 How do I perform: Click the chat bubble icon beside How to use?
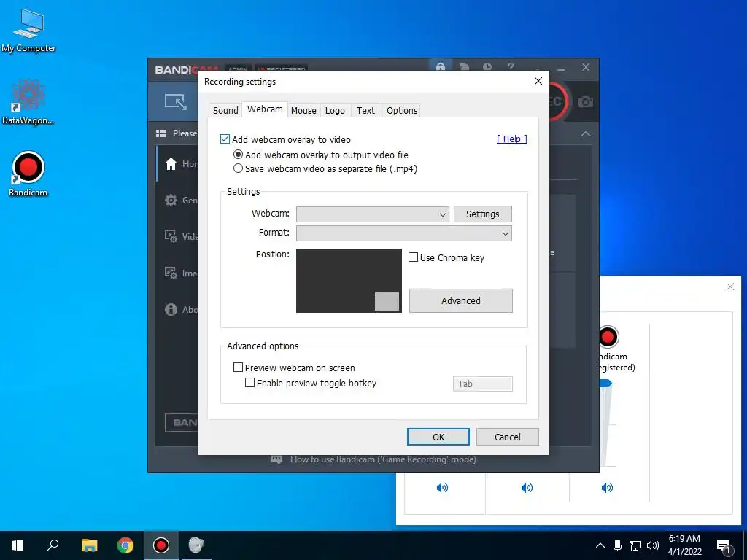276,459
